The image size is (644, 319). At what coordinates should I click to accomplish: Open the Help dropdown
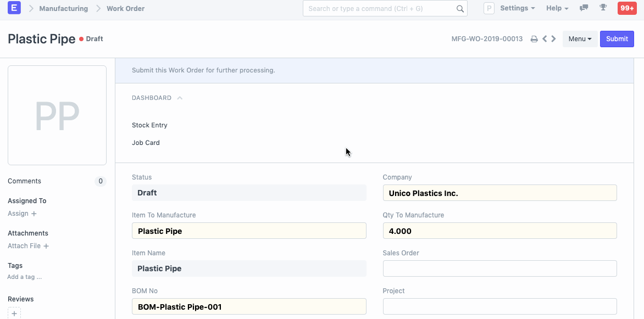pyautogui.click(x=557, y=8)
